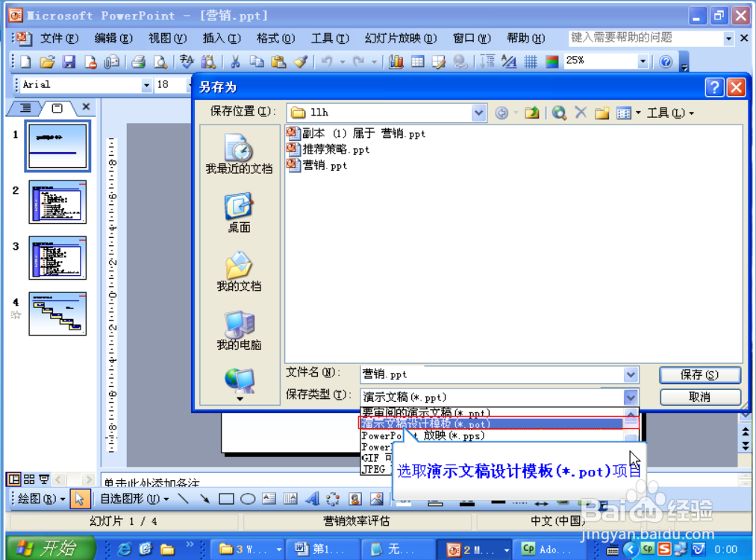Open Internet Explorer in quick launch
The width and height of the screenshot is (756, 560).
(124, 549)
